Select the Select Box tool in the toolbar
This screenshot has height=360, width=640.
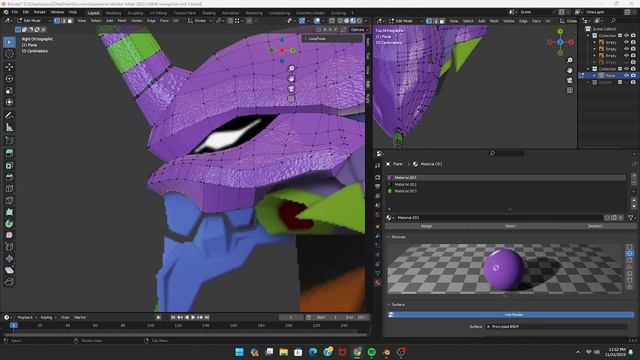click(9, 42)
